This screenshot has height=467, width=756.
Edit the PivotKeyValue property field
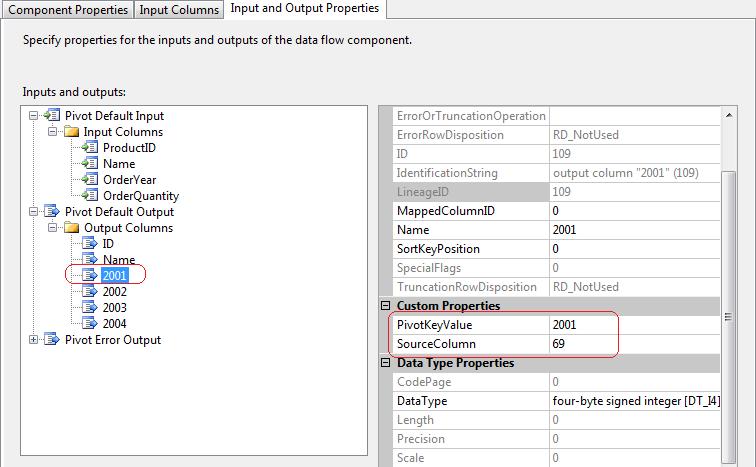pos(633,325)
